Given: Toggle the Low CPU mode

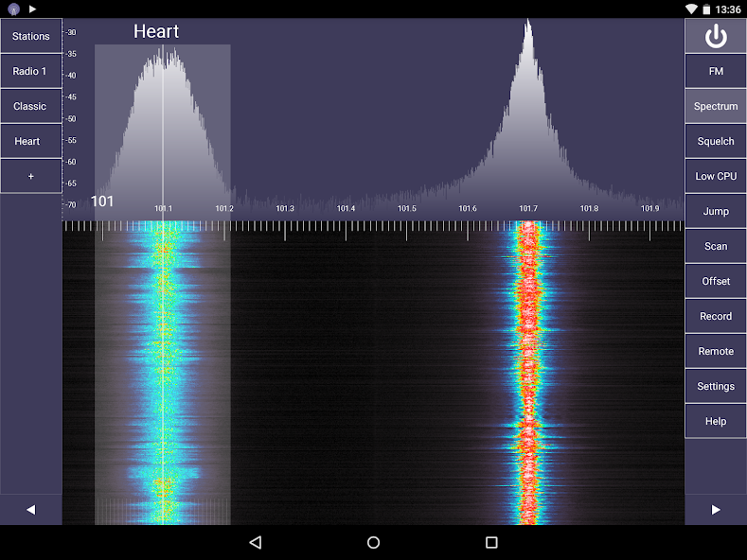Looking at the screenshot, I should click(716, 176).
